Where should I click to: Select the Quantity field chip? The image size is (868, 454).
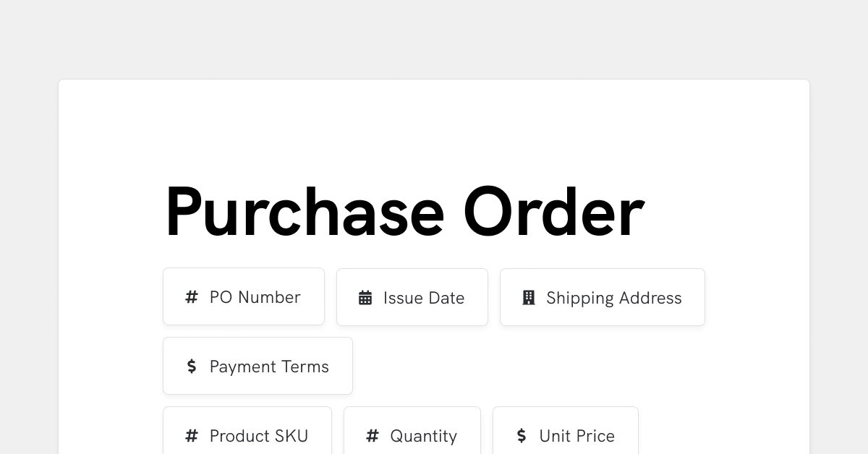pyautogui.click(x=412, y=431)
